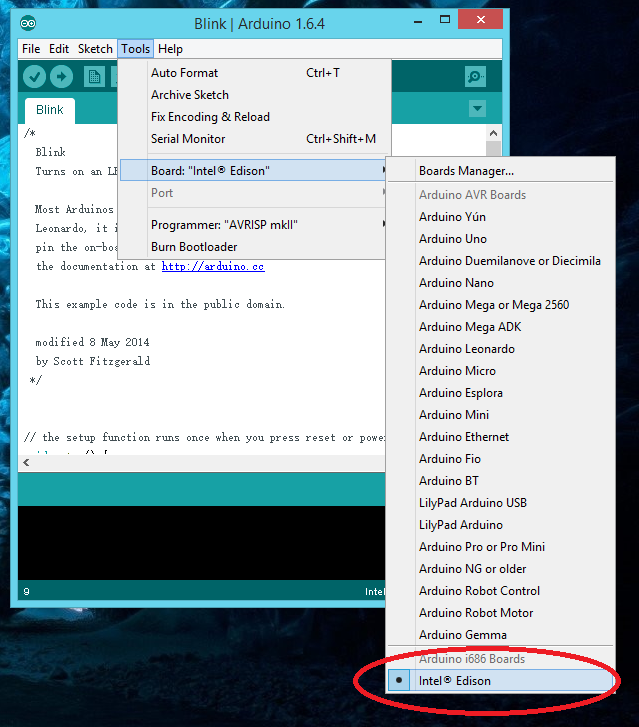
Task: Open the Edit menu
Action: [x=59, y=49]
